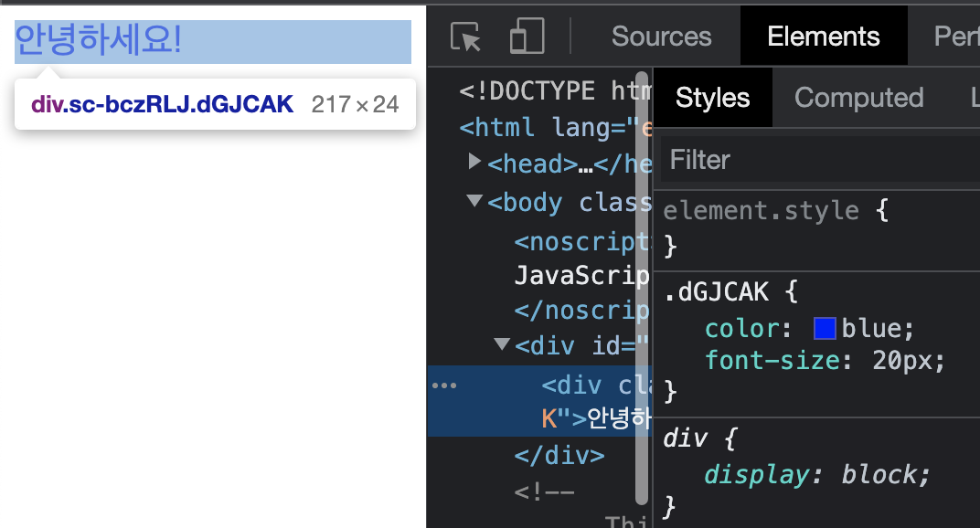The height and width of the screenshot is (528, 980).
Task: Select the Styles tab
Action: click(x=712, y=97)
